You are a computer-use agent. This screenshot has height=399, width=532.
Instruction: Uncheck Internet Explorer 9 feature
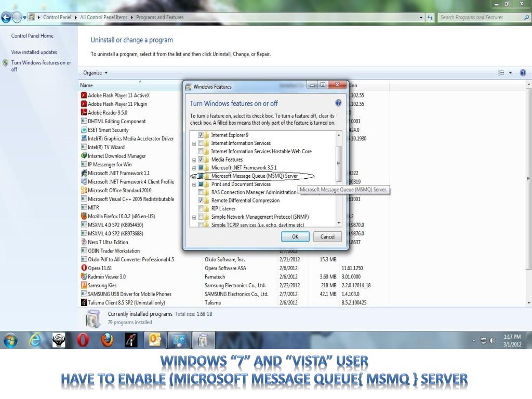pos(201,135)
